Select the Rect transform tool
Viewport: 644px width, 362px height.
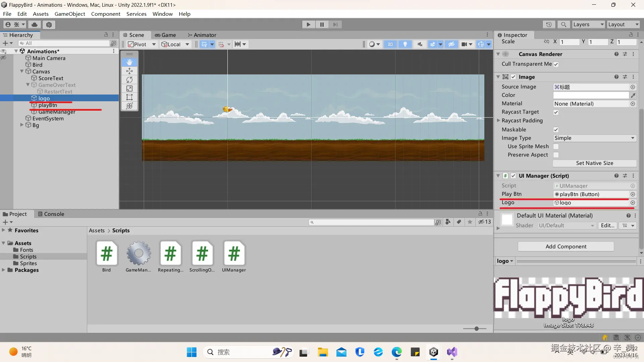click(129, 97)
